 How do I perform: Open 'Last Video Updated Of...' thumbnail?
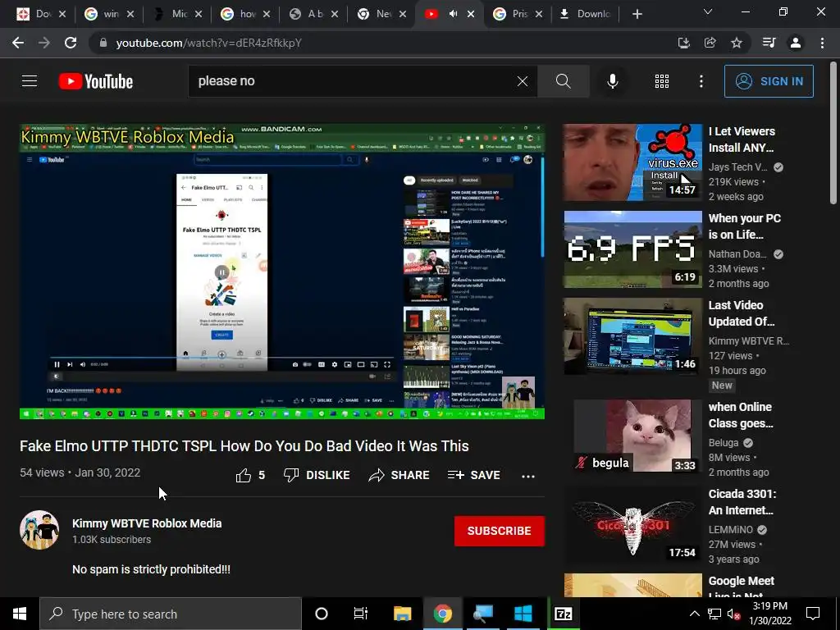[632, 336]
